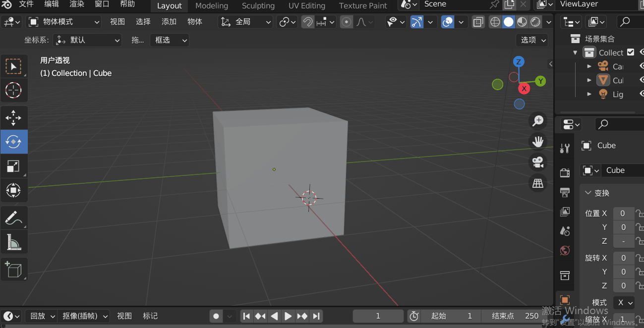Click the zoom magnifier viewport icon
Image resolution: width=644 pixels, height=328 pixels.
[538, 120]
